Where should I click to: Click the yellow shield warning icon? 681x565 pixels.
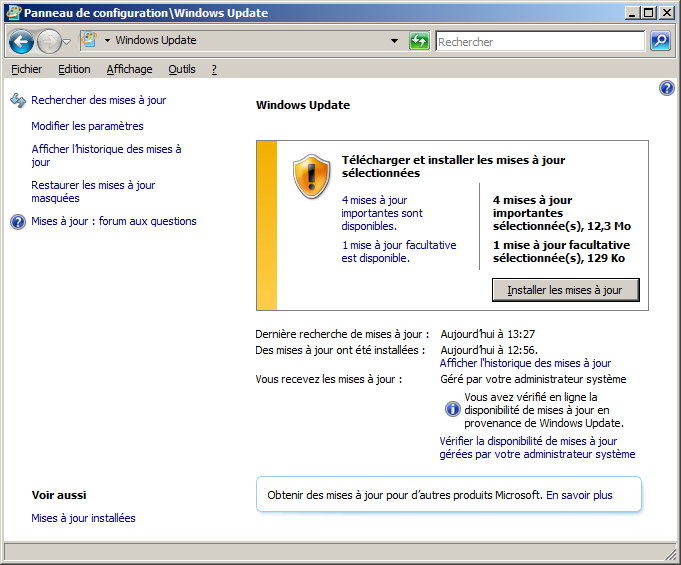(311, 177)
